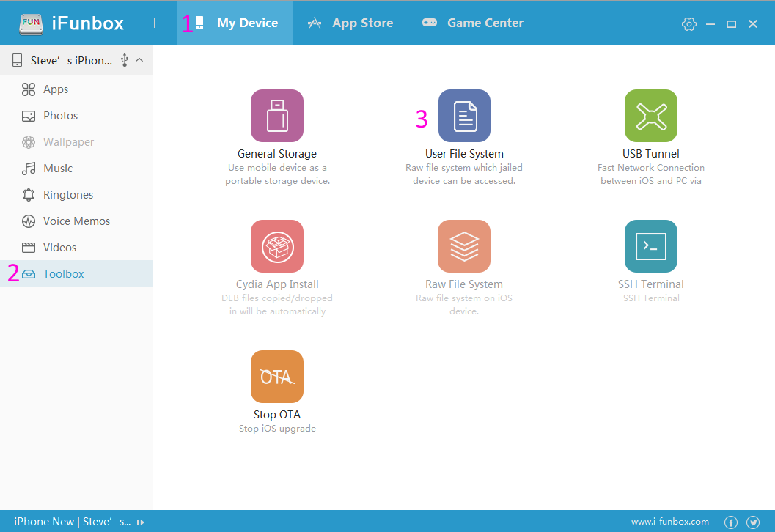Screen dimensions: 775x532
Task: Open the User File System icon
Action: click(x=464, y=116)
